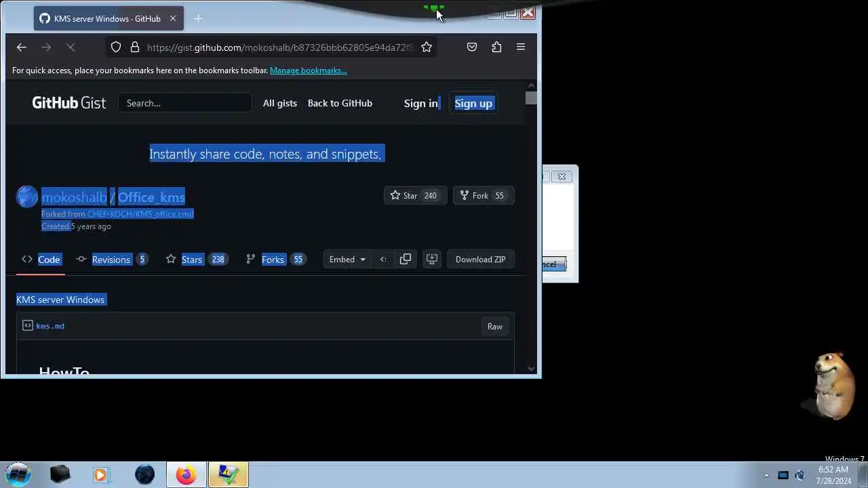
Task: Fork this gist
Action: pyautogui.click(x=483, y=195)
